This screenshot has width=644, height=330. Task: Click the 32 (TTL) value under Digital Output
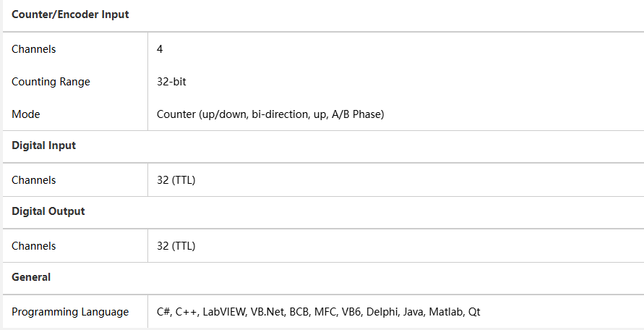point(176,246)
